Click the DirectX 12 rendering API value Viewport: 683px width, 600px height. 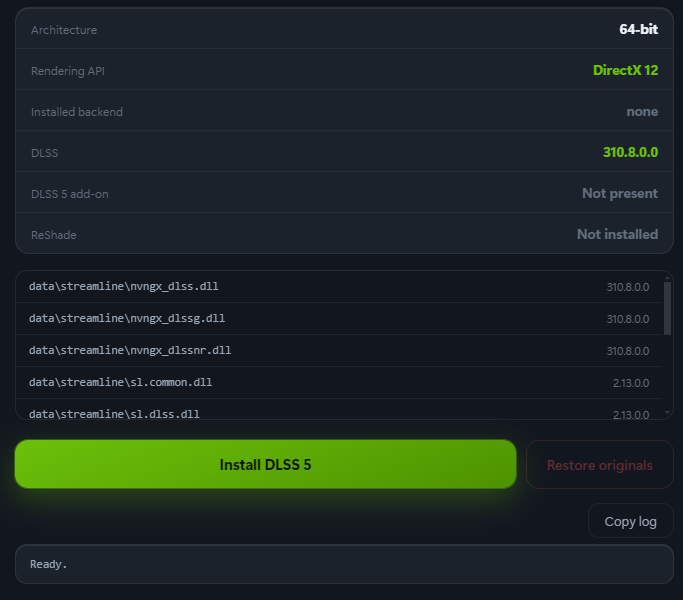(x=626, y=70)
